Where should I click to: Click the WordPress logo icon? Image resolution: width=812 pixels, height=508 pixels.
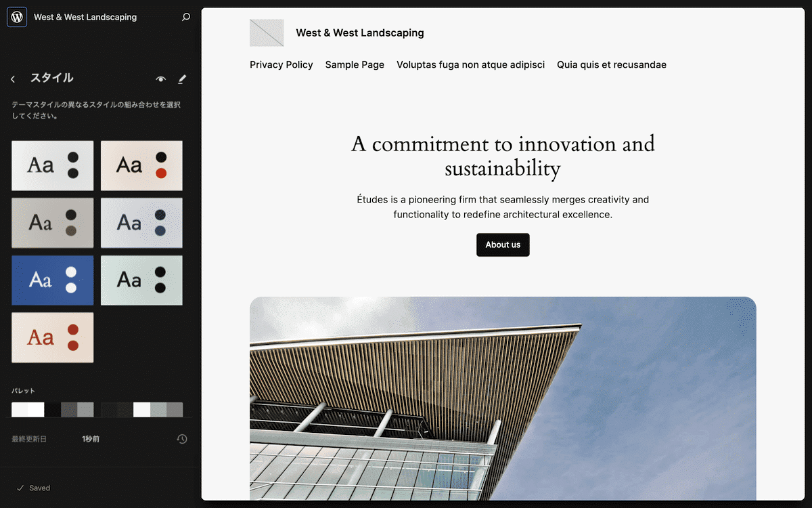17,17
